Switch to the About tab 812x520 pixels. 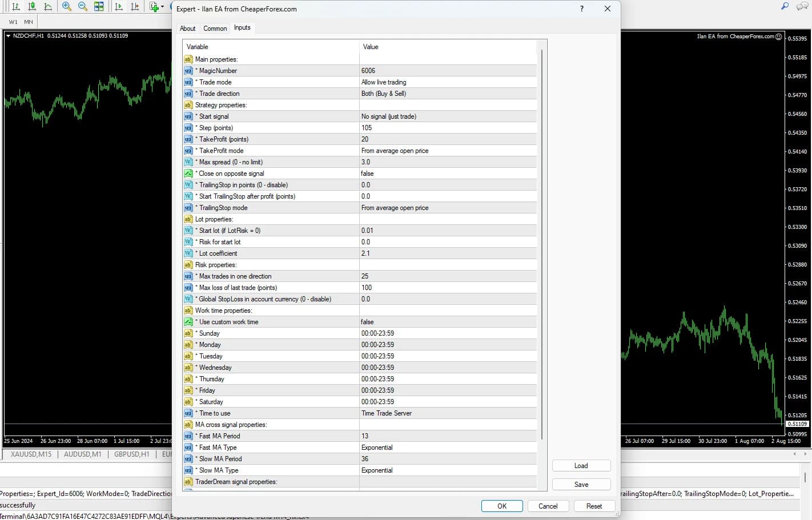pos(187,29)
